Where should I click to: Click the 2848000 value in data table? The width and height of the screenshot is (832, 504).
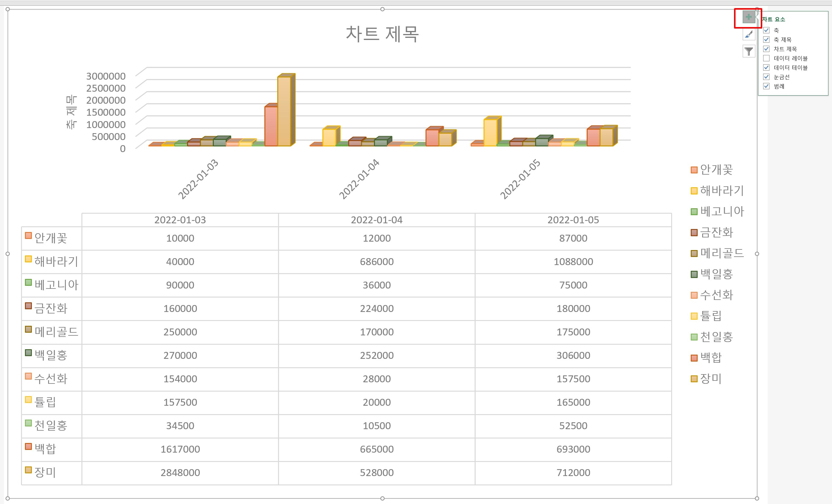pos(180,473)
